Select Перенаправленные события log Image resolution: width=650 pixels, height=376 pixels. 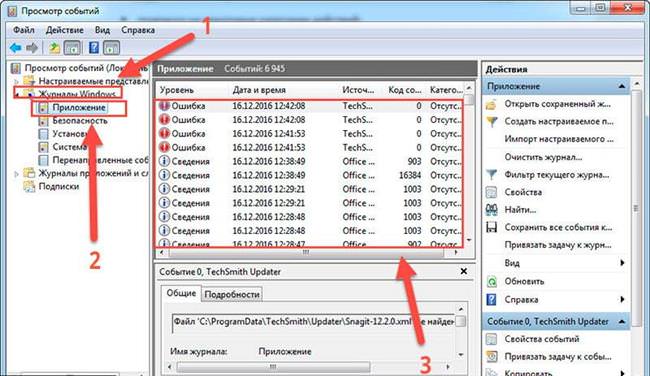(99, 160)
